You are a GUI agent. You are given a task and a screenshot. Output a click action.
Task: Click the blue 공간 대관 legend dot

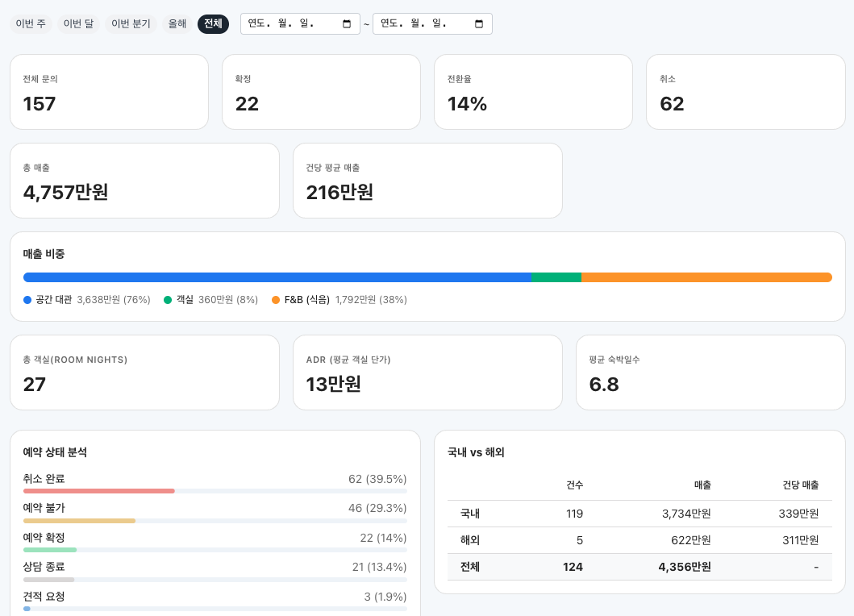(27, 300)
